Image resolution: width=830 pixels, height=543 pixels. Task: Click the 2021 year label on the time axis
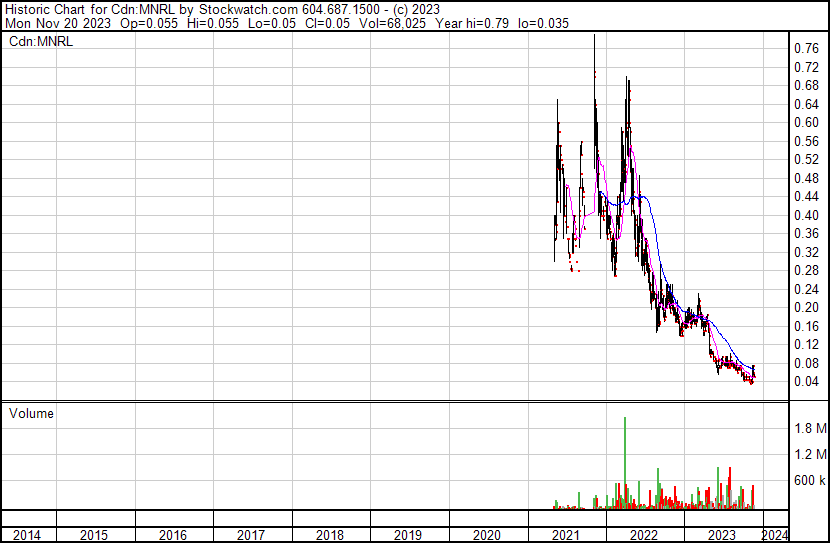coord(566,535)
